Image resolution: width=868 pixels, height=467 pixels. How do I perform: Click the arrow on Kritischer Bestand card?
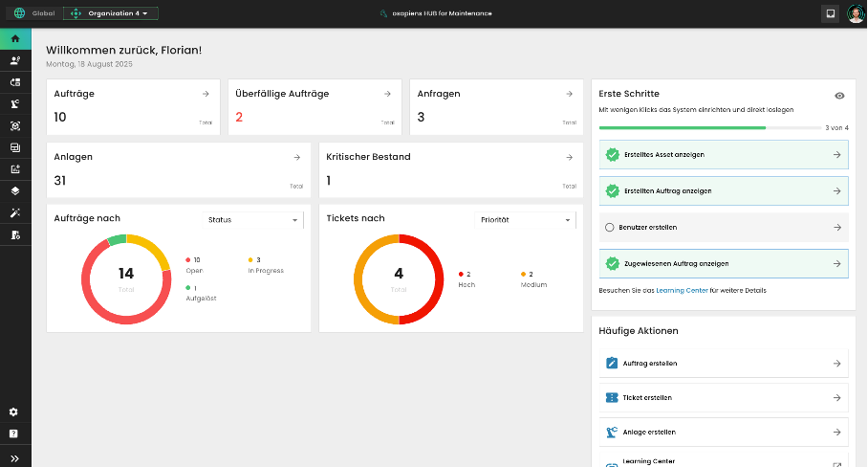(569, 157)
